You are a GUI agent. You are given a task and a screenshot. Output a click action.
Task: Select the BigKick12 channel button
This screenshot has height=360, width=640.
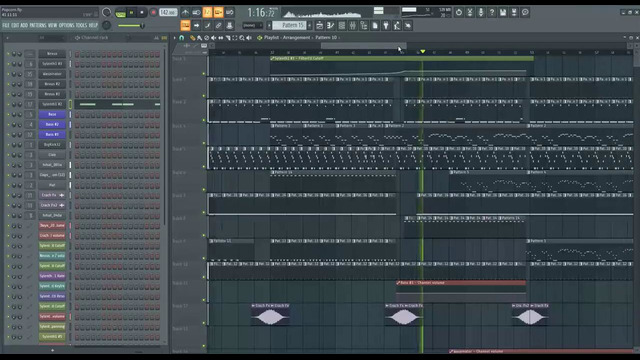pos(52,145)
